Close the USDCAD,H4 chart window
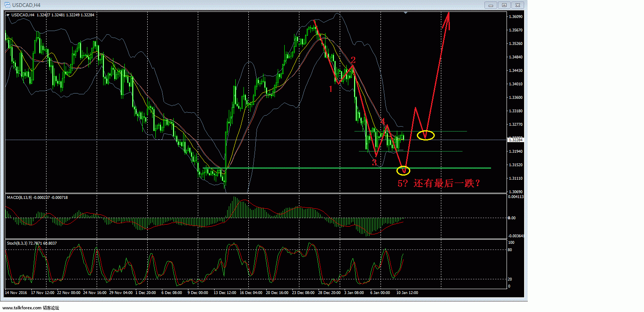644x312 pixels. pyautogui.click(x=518, y=5)
